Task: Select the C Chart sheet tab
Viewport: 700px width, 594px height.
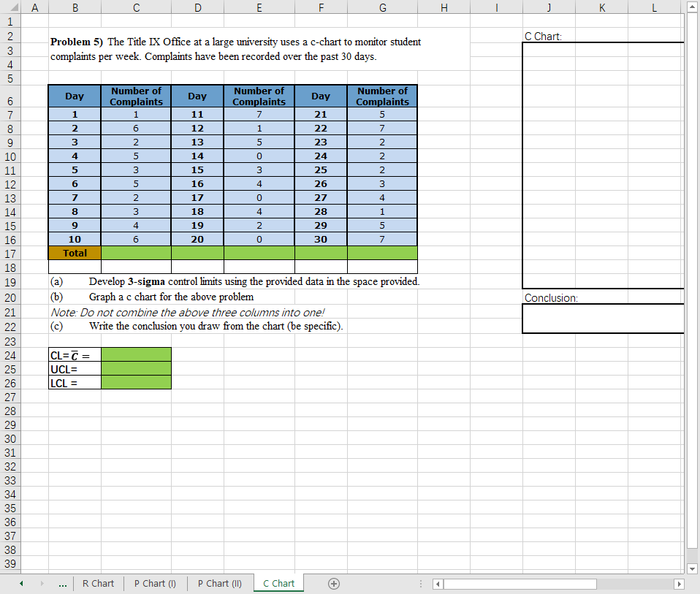Action: (278, 583)
